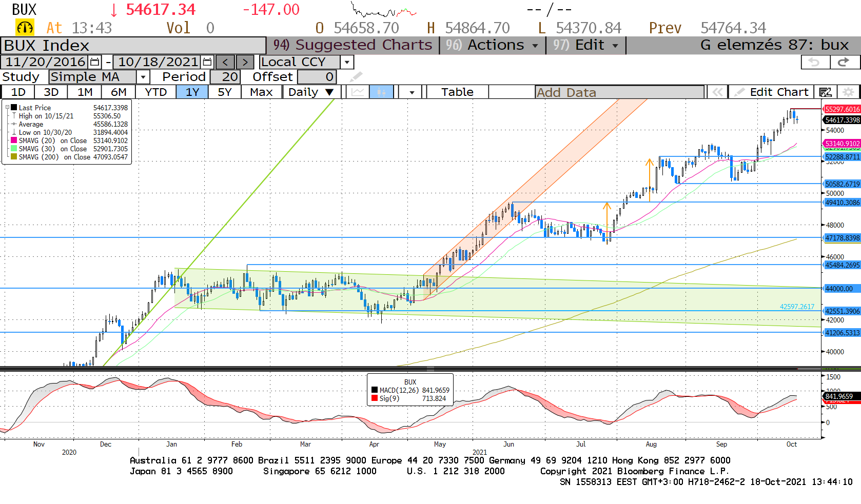Collapse panel with double-chevron icon
The height and width of the screenshot is (504, 861).
(717, 92)
